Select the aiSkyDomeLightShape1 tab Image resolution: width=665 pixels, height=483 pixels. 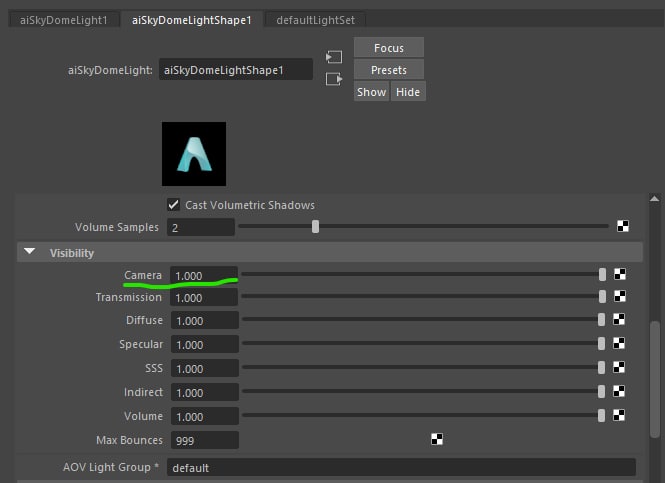point(191,20)
